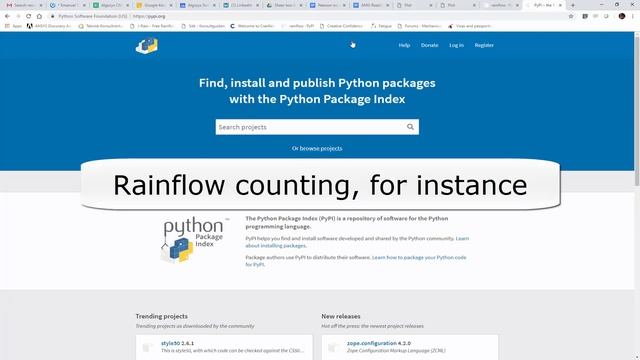Click the Apps bookmarks shortcut
This screenshot has width=640, height=360.
(13, 26)
